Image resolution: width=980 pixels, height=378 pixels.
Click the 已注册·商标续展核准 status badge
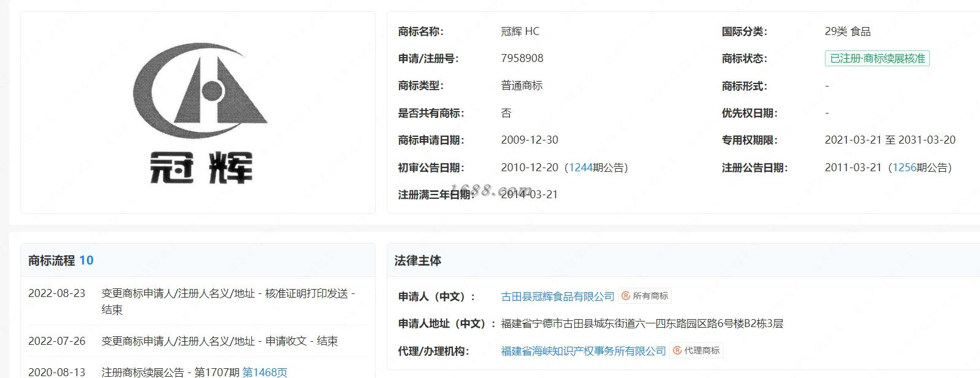[877, 58]
